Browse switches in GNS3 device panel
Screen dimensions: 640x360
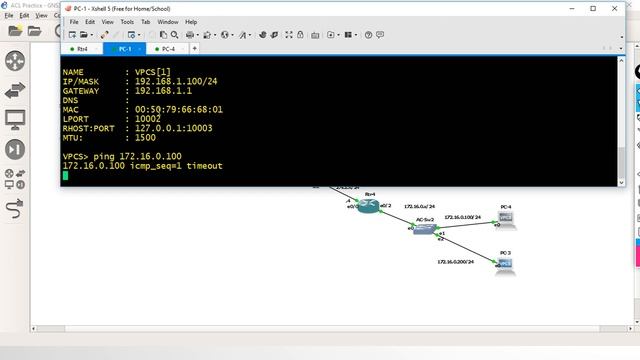click(15, 90)
